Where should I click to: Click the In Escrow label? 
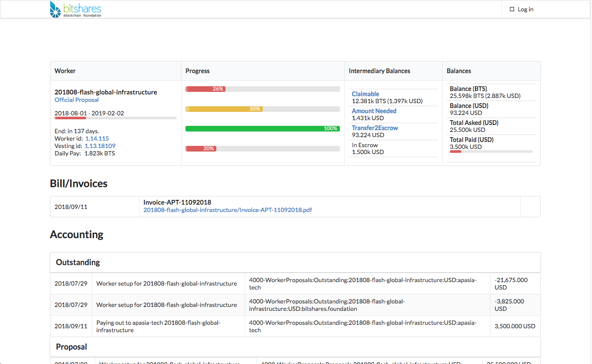pos(365,145)
